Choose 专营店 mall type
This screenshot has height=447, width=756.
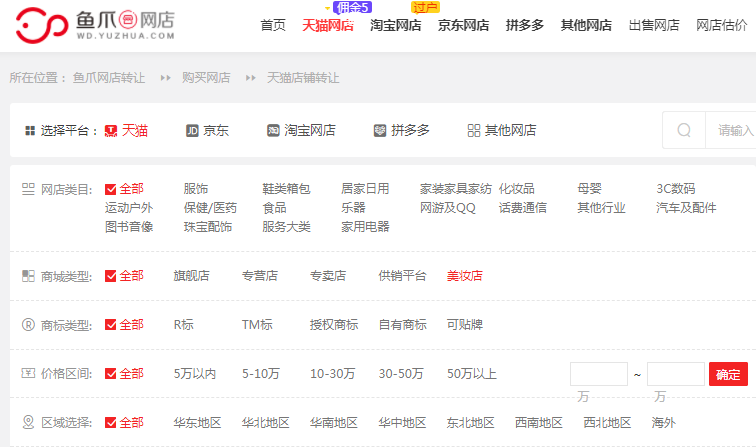click(260, 276)
